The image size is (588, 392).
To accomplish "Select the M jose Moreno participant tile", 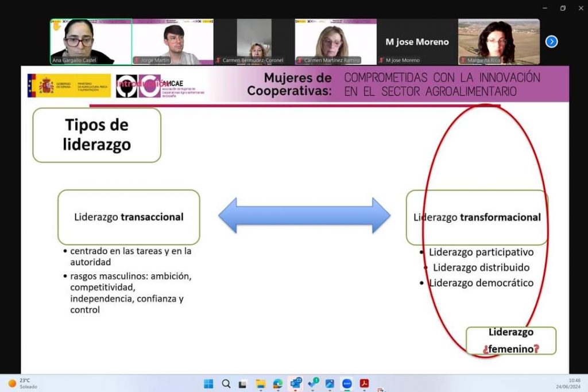I will click(x=417, y=41).
